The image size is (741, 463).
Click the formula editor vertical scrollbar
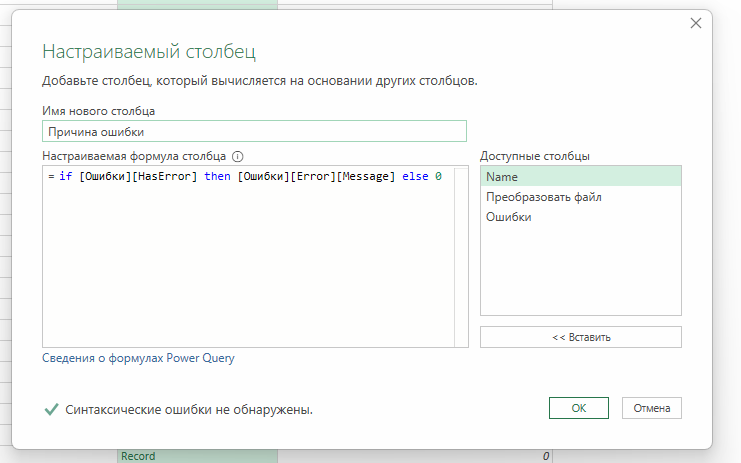pos(461,257)
